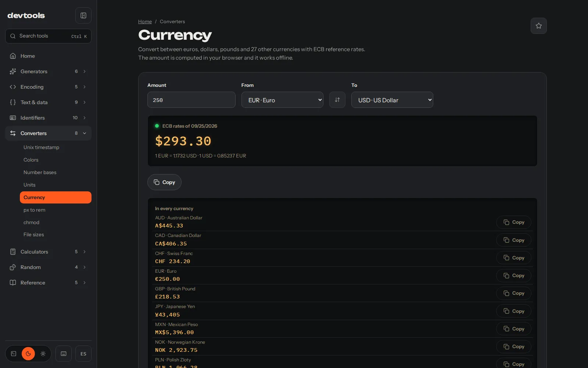This screenshot has width=588, height=368.
Task: Open the px to rem tool
Action: point(55,210)
